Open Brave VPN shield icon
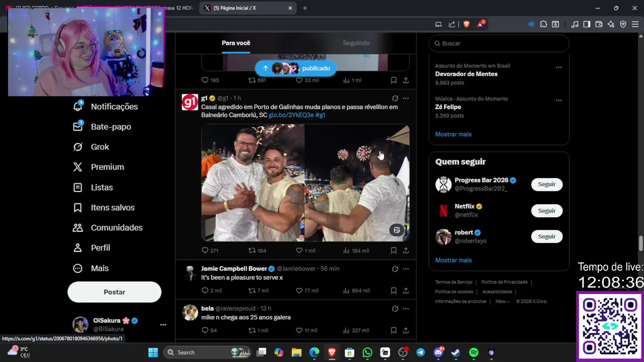Screen dimensions: 644x362 click(623, 24)
